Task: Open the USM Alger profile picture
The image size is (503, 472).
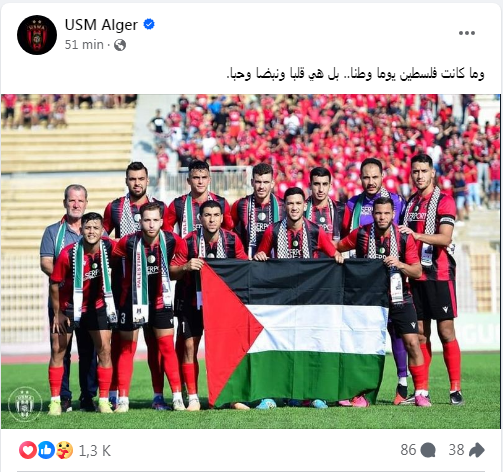Action: click(x=37, y=35)
